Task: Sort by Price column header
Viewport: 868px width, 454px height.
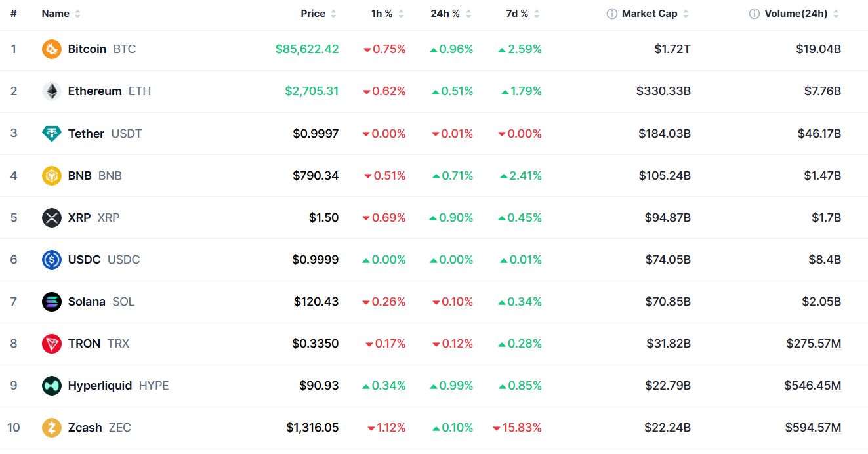Action: (318, 14)
